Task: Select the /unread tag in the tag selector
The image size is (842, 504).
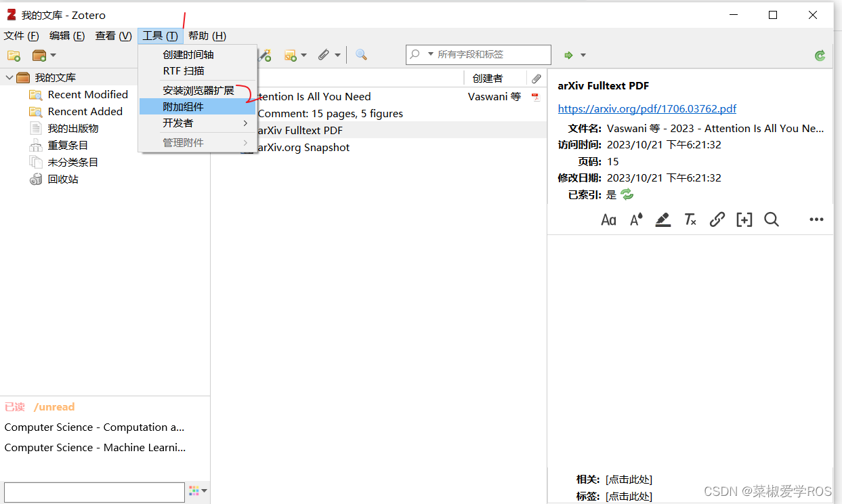Action: coord(54,407)
